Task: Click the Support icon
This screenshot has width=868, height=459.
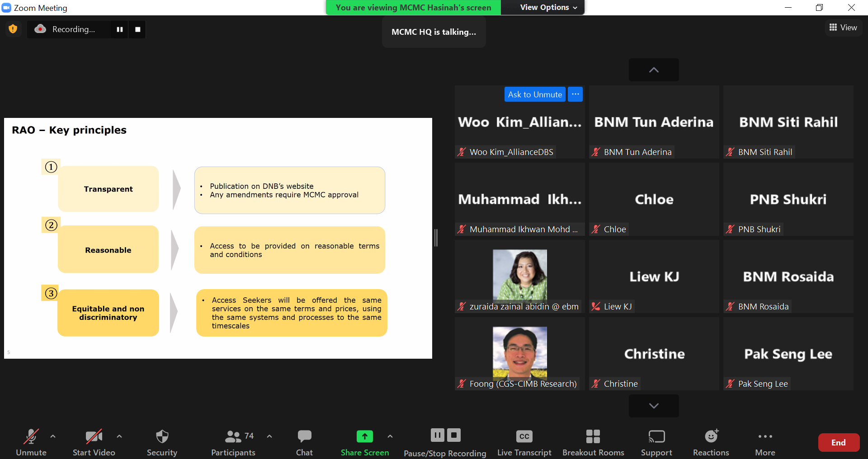Action: click(656, 442)
